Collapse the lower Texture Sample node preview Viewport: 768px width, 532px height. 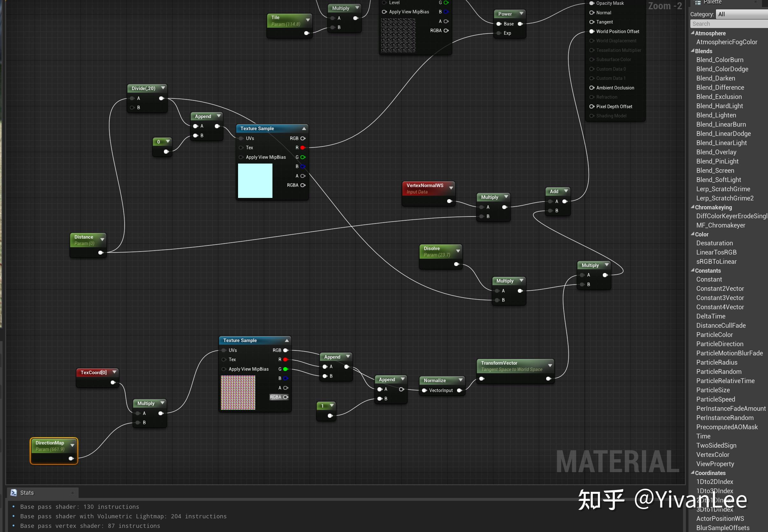point(287,340)
